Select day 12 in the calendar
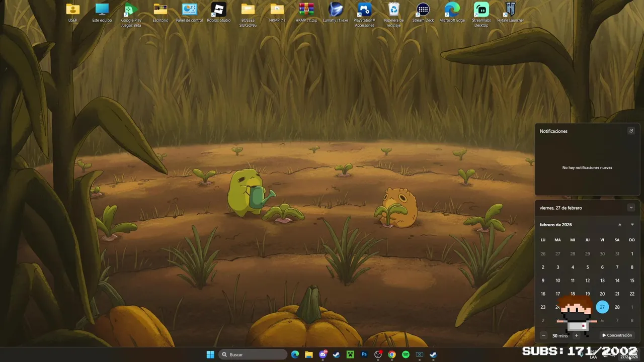 pos(587,281)
